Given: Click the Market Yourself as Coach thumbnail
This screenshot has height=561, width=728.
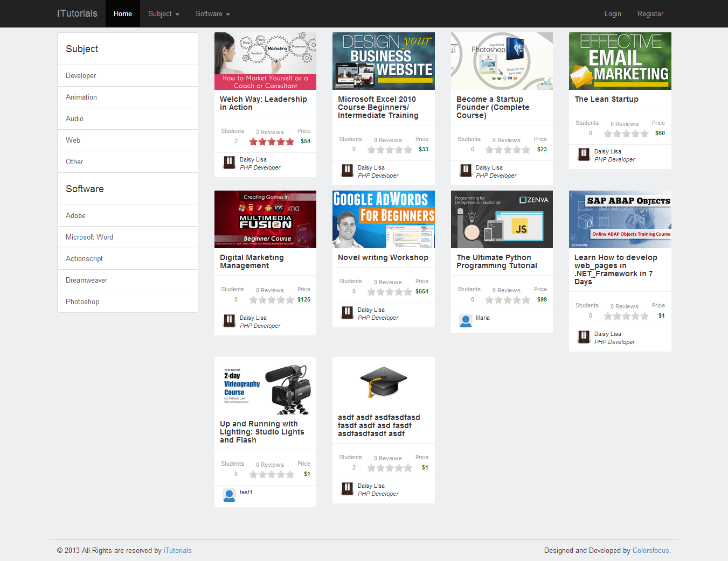Looking at the screenshot, I should 266,61.
